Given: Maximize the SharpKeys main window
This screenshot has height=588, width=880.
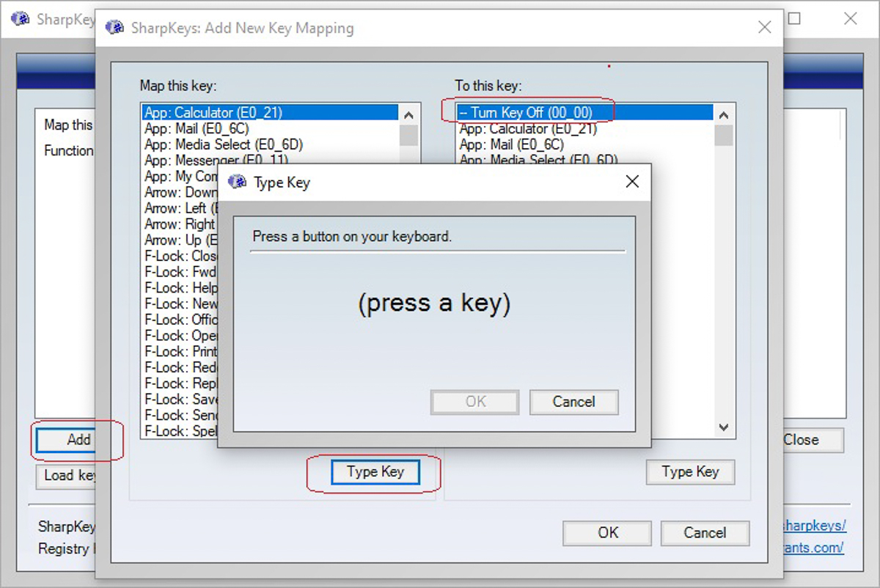Looking at the screenshot, I should point(794,19).
